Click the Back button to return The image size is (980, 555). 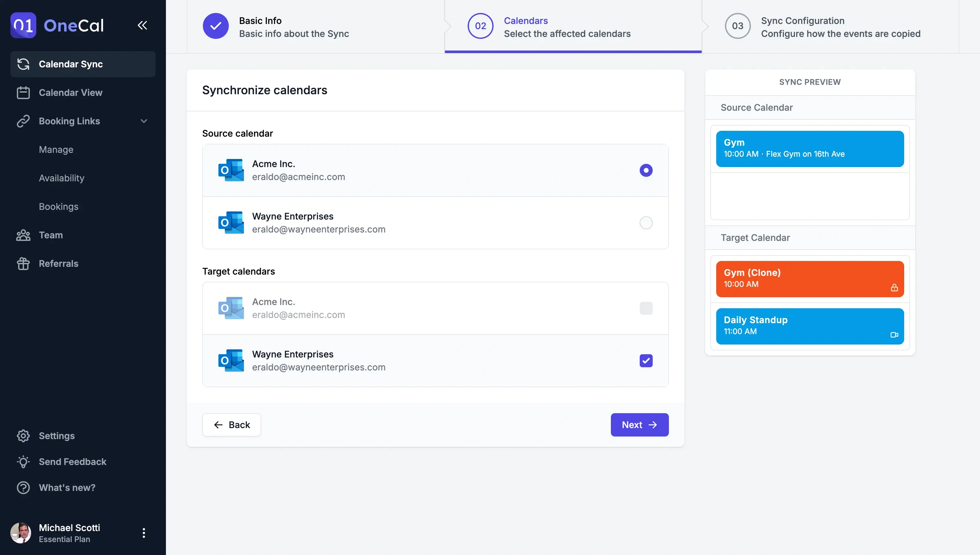tap(231, 425)
